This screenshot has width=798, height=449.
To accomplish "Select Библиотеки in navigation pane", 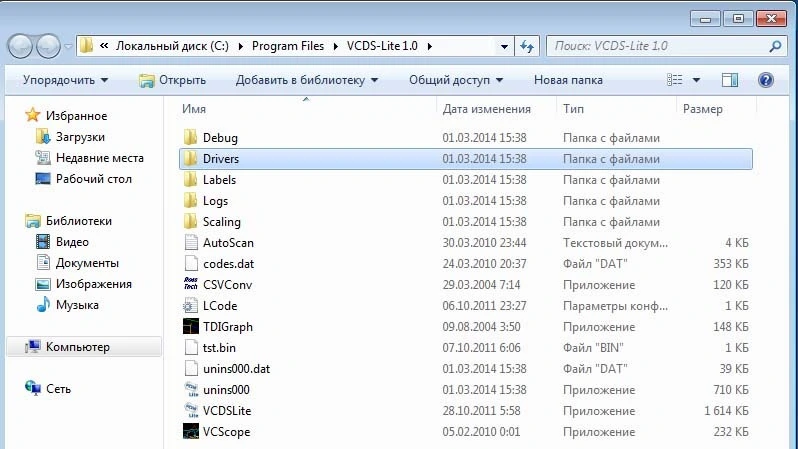I will 78,221.
